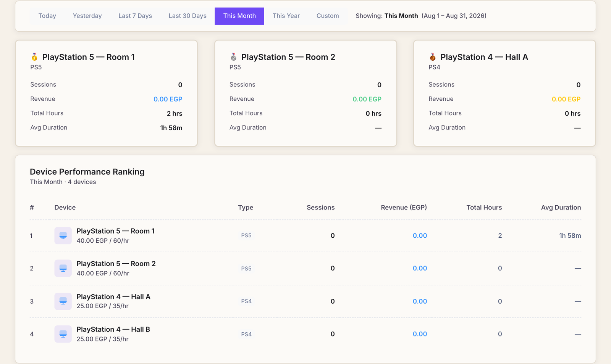The height and width of the screenshot is (364, 611).
Task: Click the bronze medal icon on Hall A card
Action: click(x=432, y=57)
